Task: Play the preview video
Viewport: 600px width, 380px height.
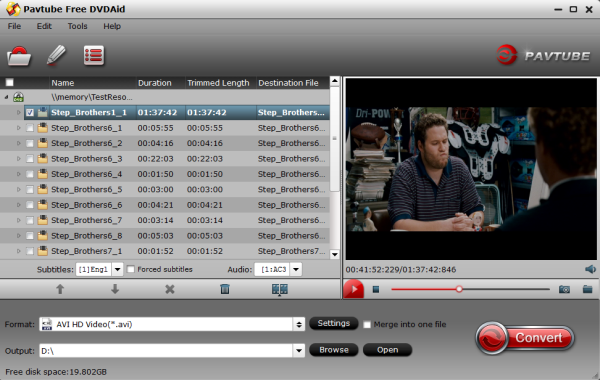Action: 353,289
